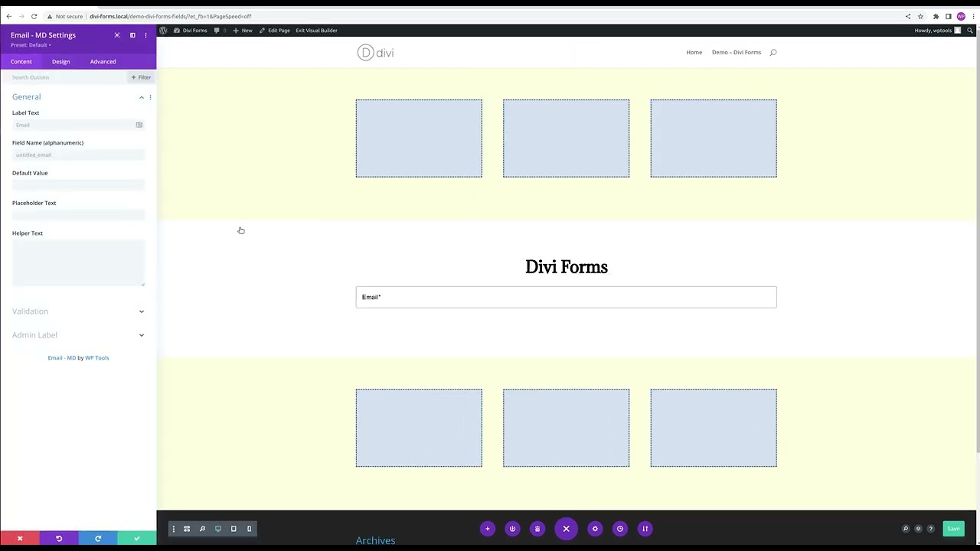Close builder toolbar with large X button

coord(567,529)
